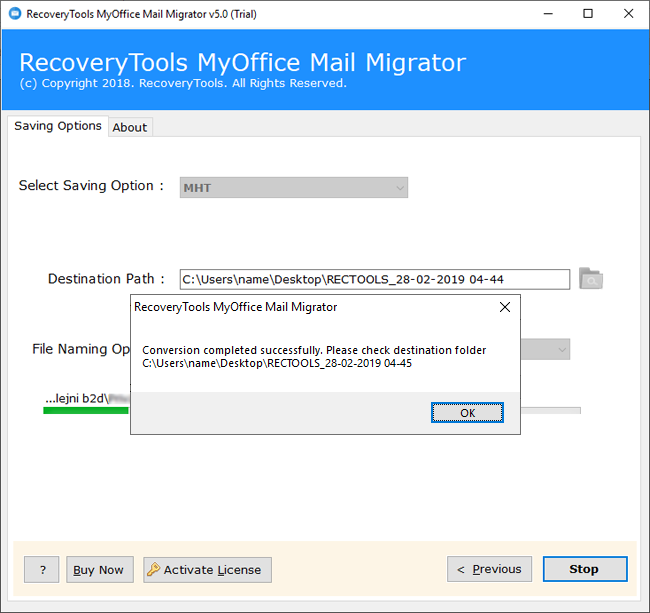Image resolution: width=650 pixels, height=613 pixels.
Task: Minimize the Mail Migrator window
Action: 548,14
